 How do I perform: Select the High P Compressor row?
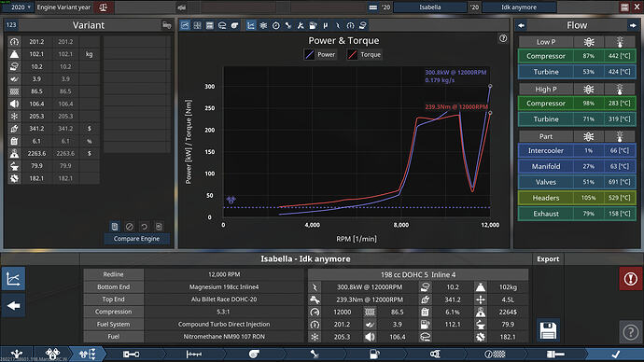point(577,104)
